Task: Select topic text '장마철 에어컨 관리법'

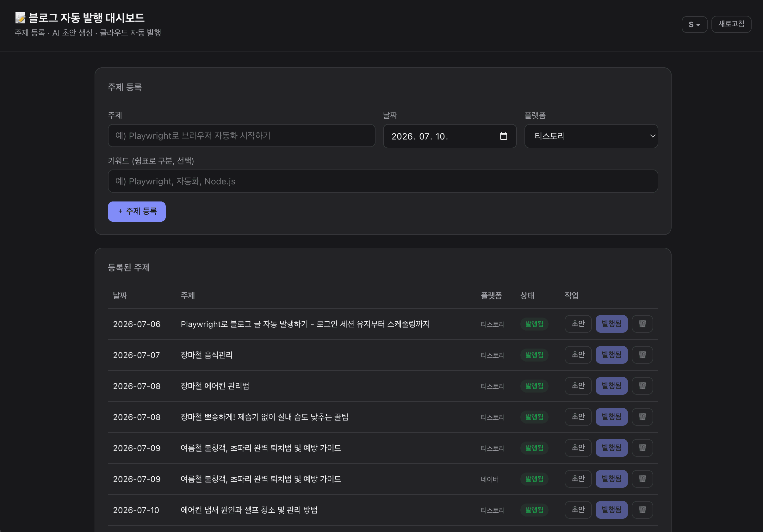Action: [x=215, y=386]
